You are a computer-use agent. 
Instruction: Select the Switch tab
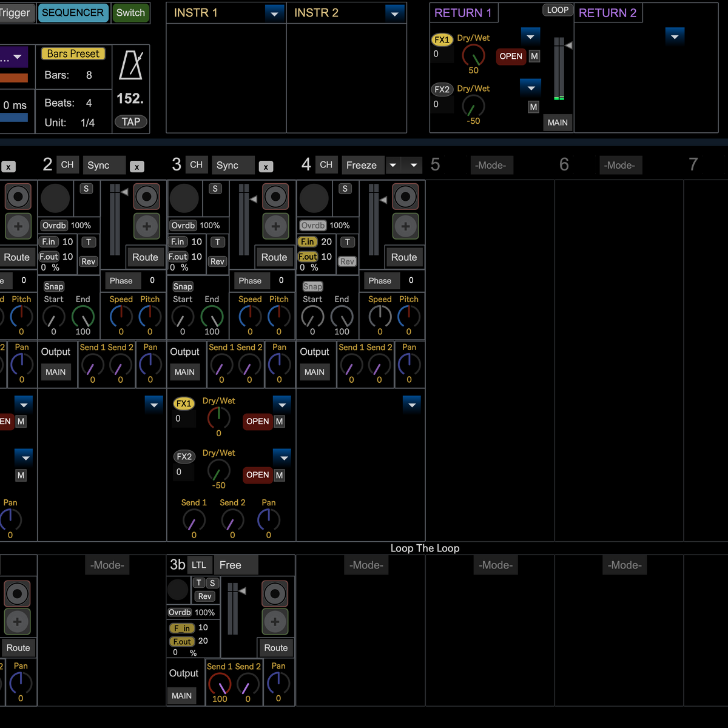[130, 13]
